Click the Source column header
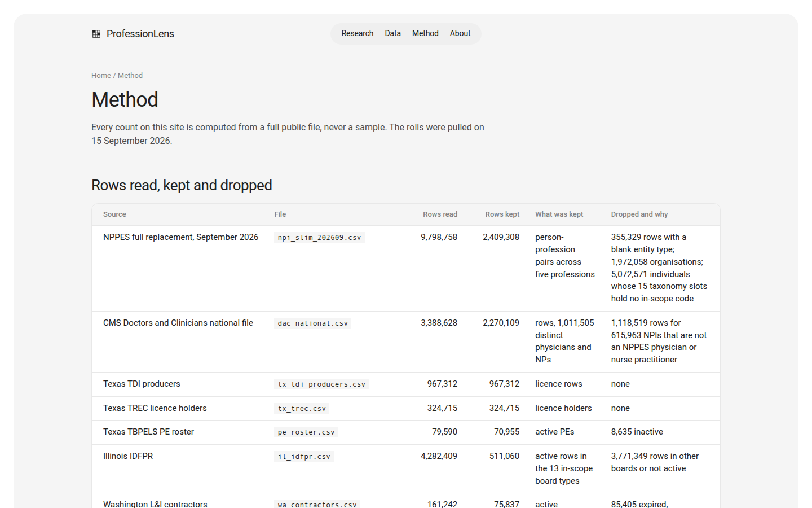Image resolution: width=812 pixels, height=508 pixels. 114,214
